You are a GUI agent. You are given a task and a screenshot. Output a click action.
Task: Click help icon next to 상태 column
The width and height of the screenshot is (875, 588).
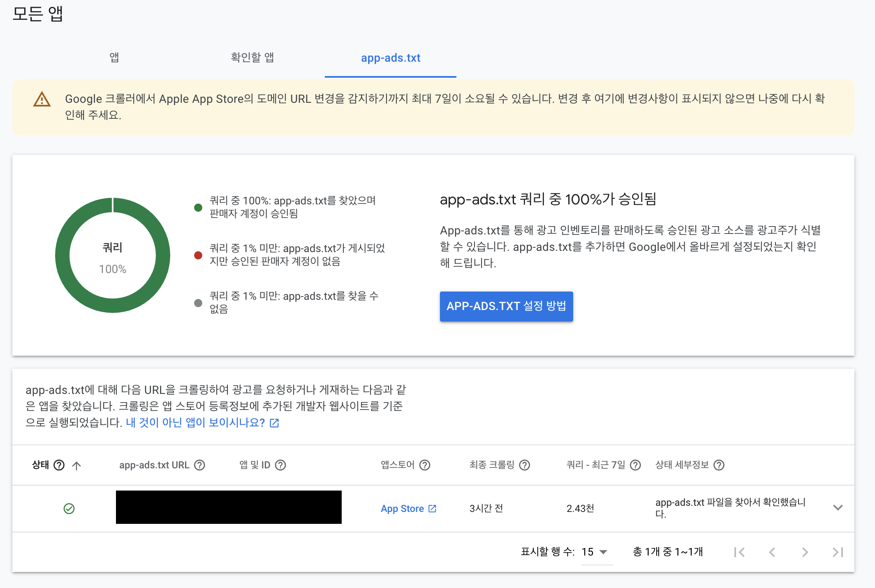click(59, 465)
